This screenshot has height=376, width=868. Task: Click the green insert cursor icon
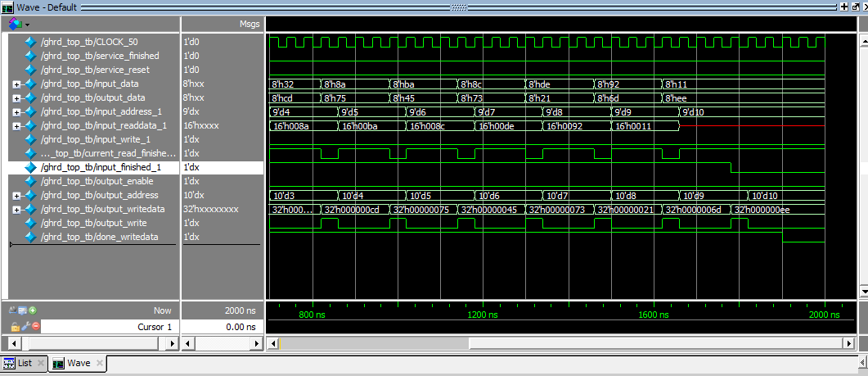33,310
